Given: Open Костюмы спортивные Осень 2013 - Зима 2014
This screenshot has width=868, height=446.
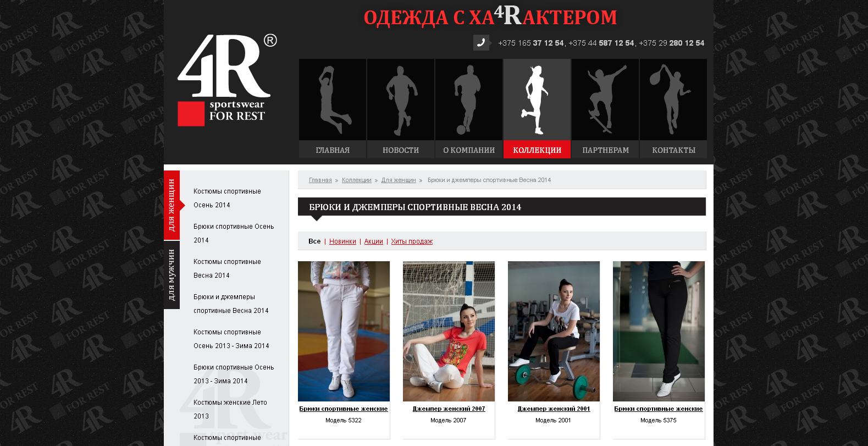Looking at the screenshot, I should [x=231, y=339].
